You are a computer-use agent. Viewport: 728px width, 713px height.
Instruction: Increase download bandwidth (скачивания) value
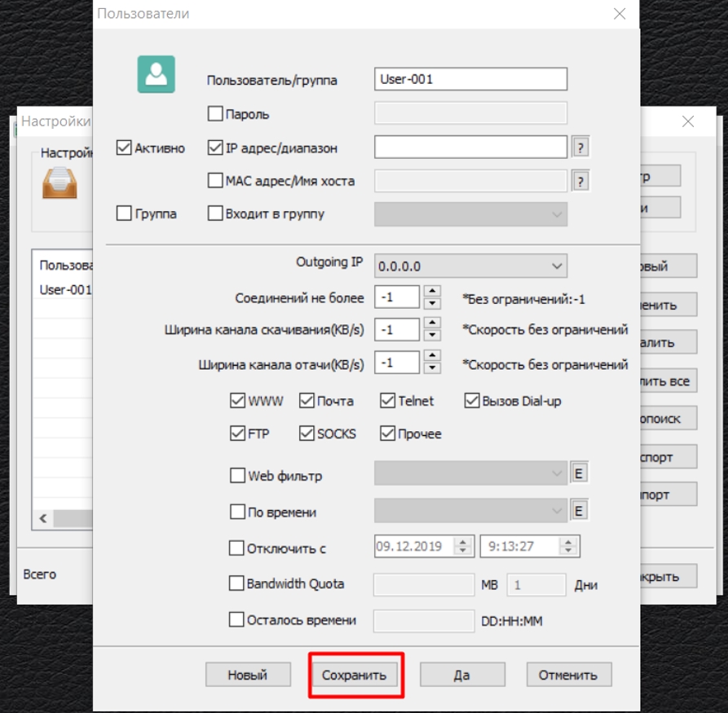pos(432,323)
